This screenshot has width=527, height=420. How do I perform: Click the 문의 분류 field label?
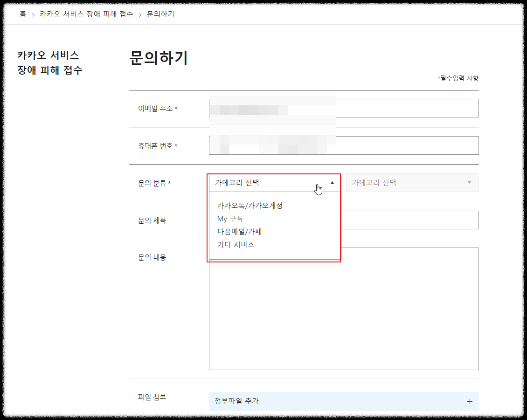(154, 183)
